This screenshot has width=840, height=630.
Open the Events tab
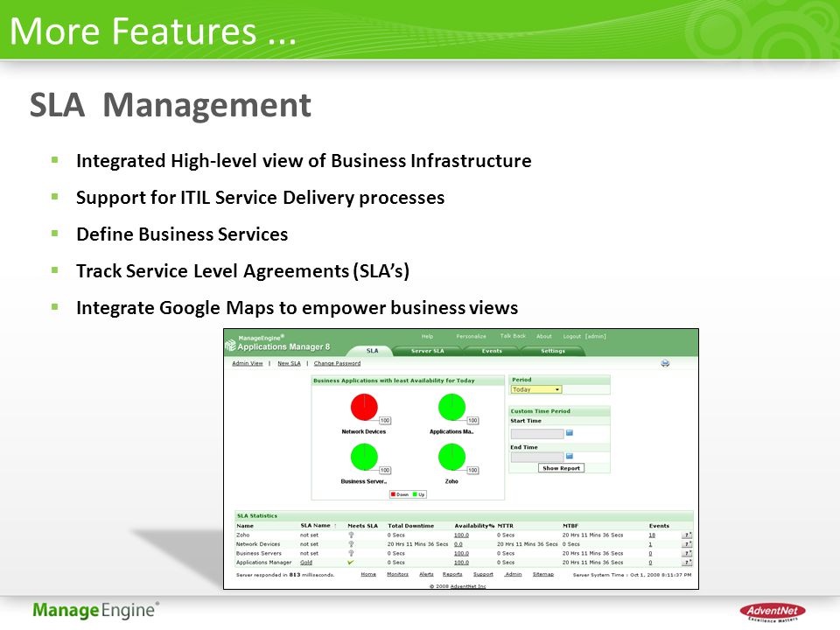pos(492,351)
